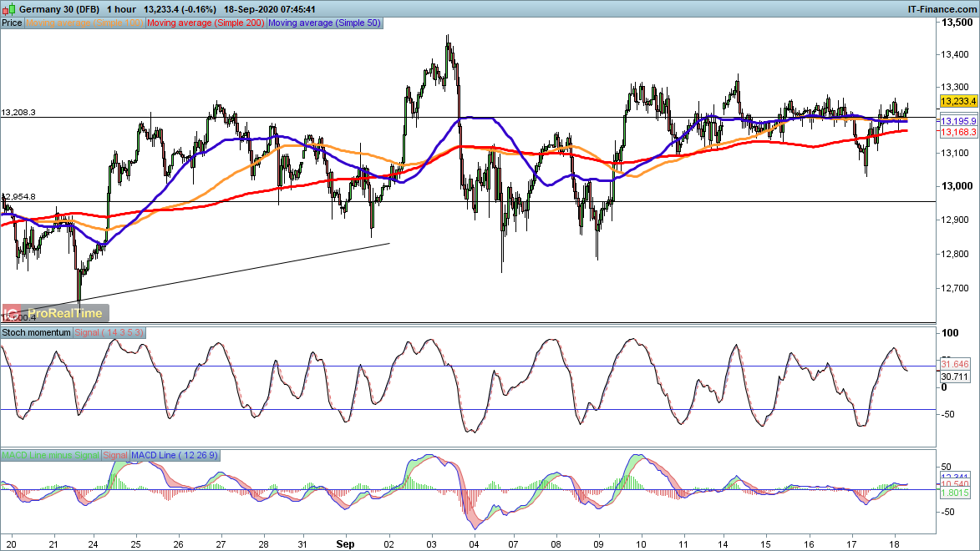This screenshot has width=980, height=551.
Task: Click the 13,233.4 (-0.16%) price change readout
Action: tap(180, 9)
